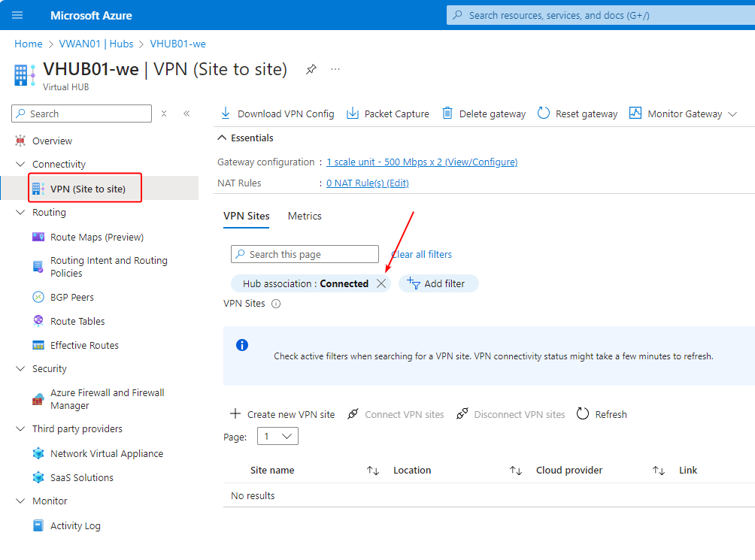The image size is (755, 560).
Task: Switch to the VPN Sites tab
Action: pyautogui.click(x=247, y=216)
